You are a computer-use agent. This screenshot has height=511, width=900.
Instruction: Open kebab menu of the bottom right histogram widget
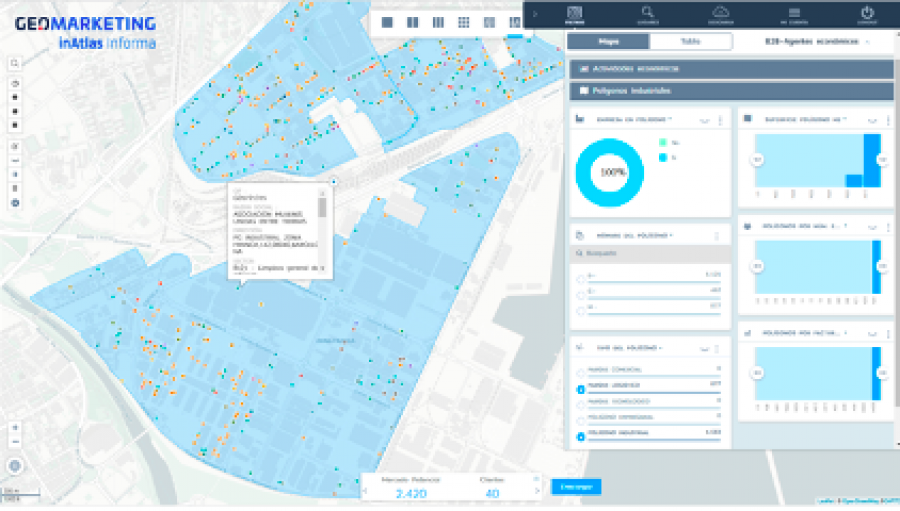tap(888, 334)
